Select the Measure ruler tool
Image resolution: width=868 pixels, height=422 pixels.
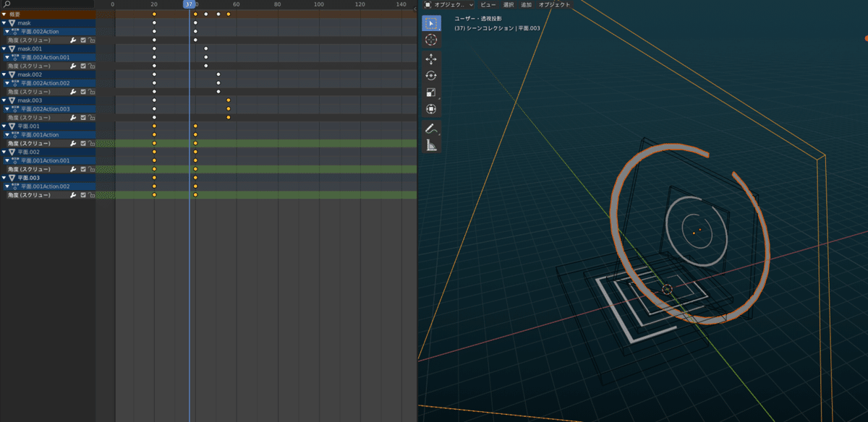point(431,145)
